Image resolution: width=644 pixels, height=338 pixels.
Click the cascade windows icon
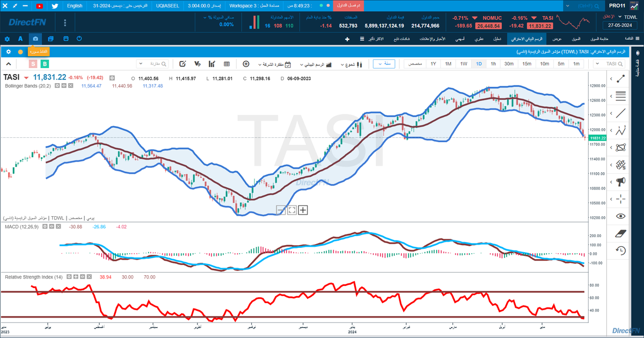pos(50,39)
